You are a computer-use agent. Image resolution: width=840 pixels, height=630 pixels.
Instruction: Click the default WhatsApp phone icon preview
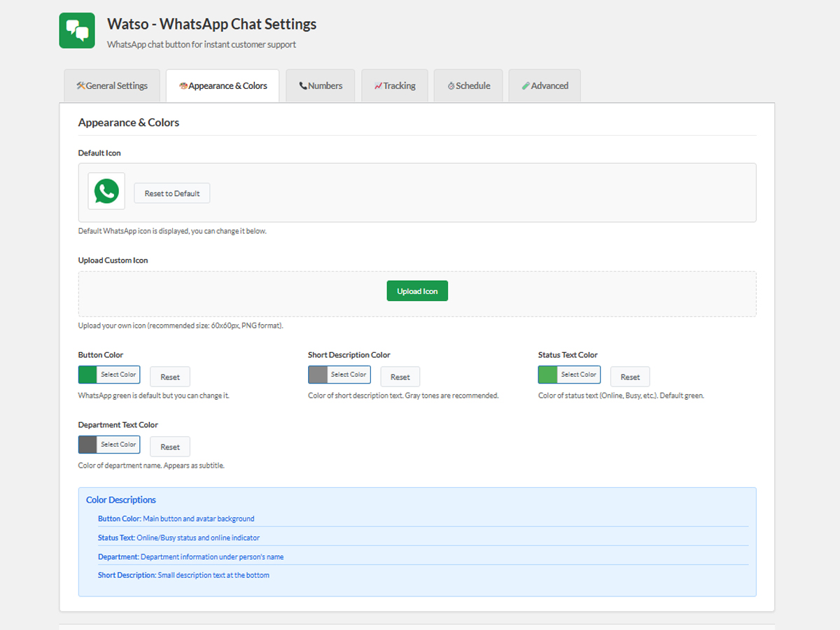click(x=106, y=191)
